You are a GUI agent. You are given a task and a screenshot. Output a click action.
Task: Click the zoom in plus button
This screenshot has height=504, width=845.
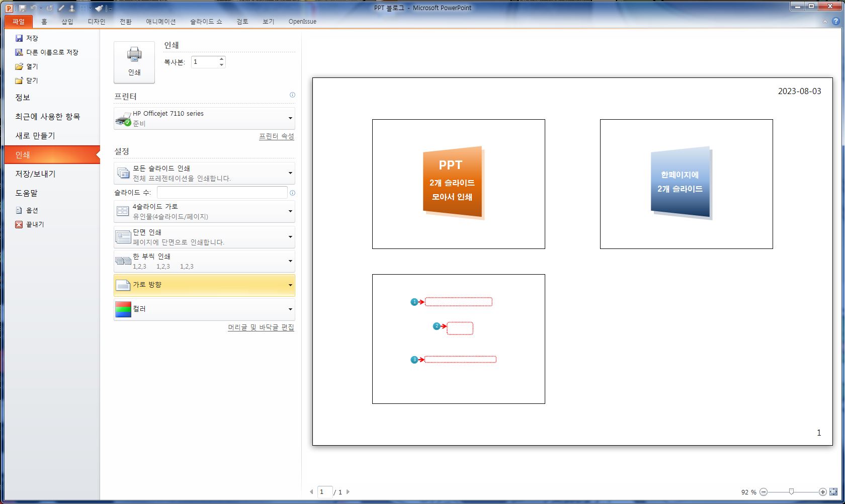(823, 492)
